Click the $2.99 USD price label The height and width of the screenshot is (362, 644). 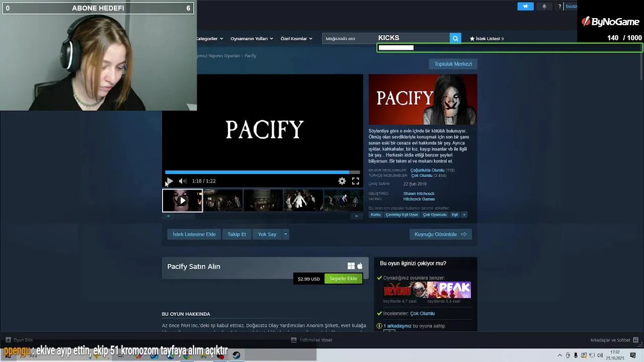click(309, 279)
